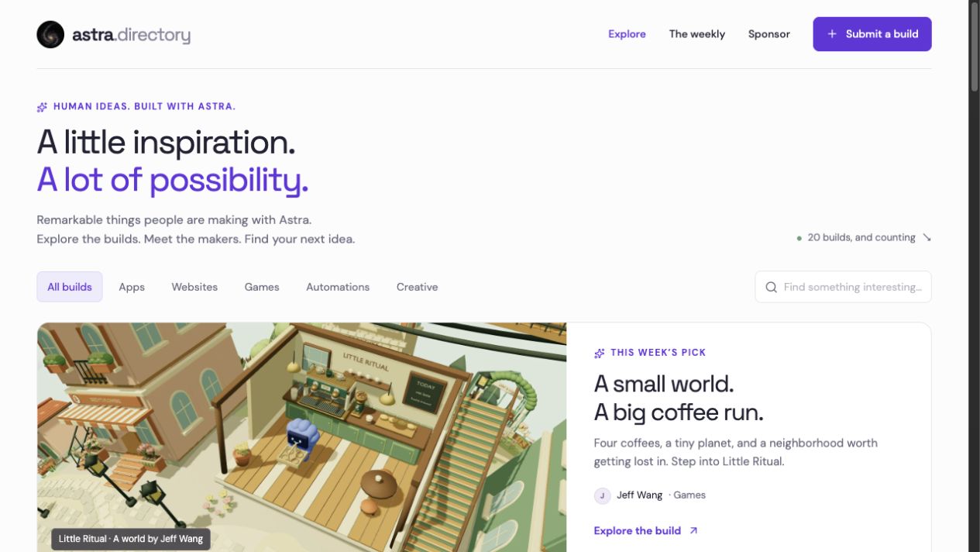Click the arrow beside 20 builds, and counting

pyautogui.click(x=927, y=238)
